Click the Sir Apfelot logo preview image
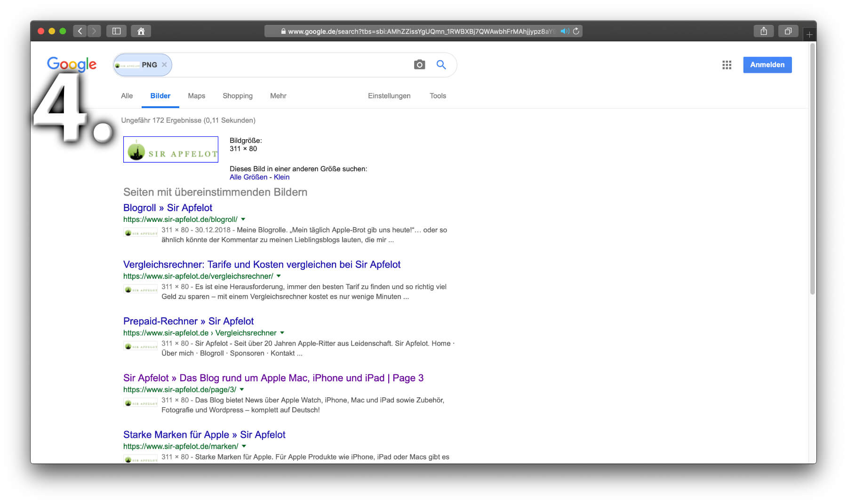The width and height of the screenshot is (847, 504). pos(171,150)
